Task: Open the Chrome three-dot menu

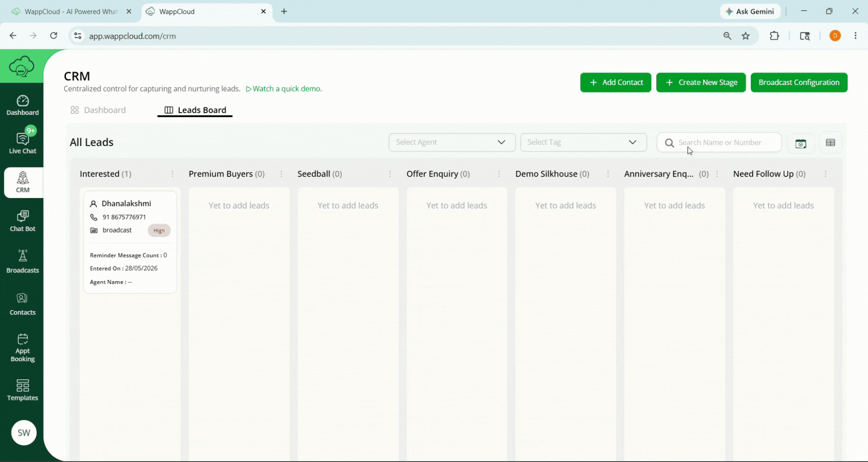Action: pos(855,36)
